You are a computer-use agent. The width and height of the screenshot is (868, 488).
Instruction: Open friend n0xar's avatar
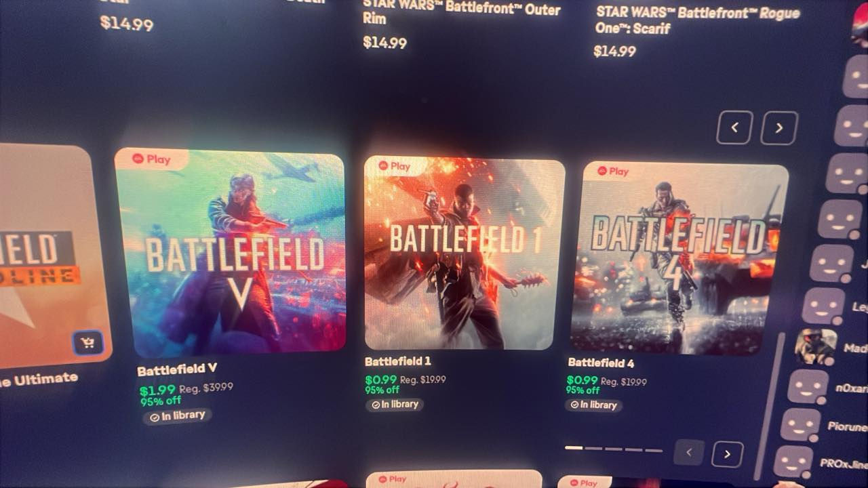(808, 387)
